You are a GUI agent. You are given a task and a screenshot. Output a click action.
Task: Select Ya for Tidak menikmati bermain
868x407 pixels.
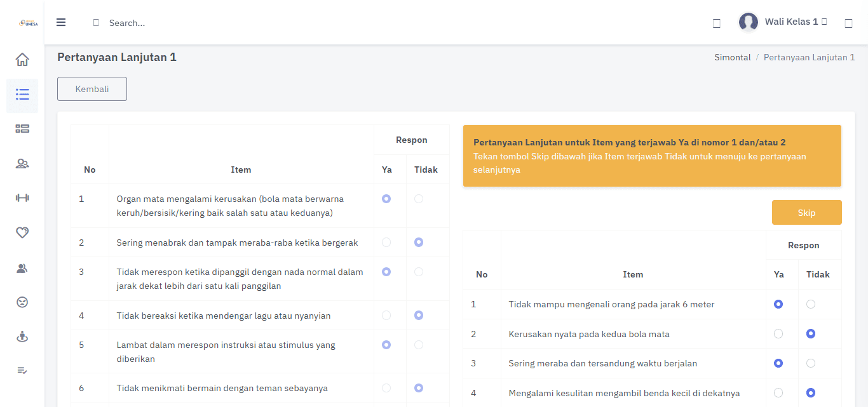(x=386, y=388)
